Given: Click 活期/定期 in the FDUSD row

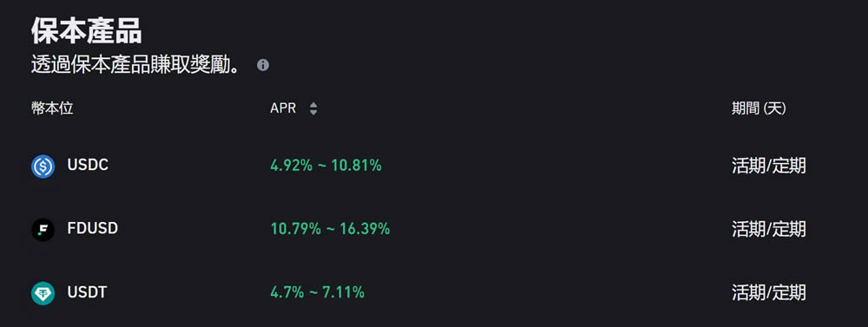Looking at the screenshot, I should (x=769, y=229).
